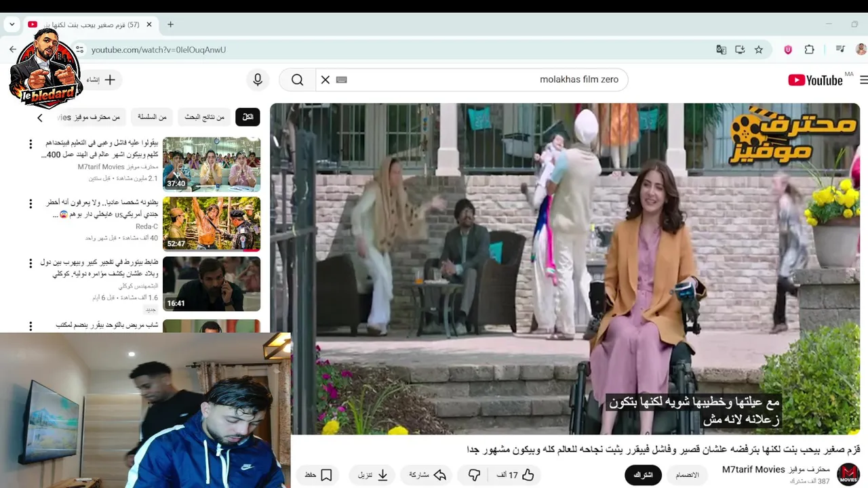Screen dimensions: 868x488
Task: Subscribe with the اشتراك button
Action: (x=643, y=475)
